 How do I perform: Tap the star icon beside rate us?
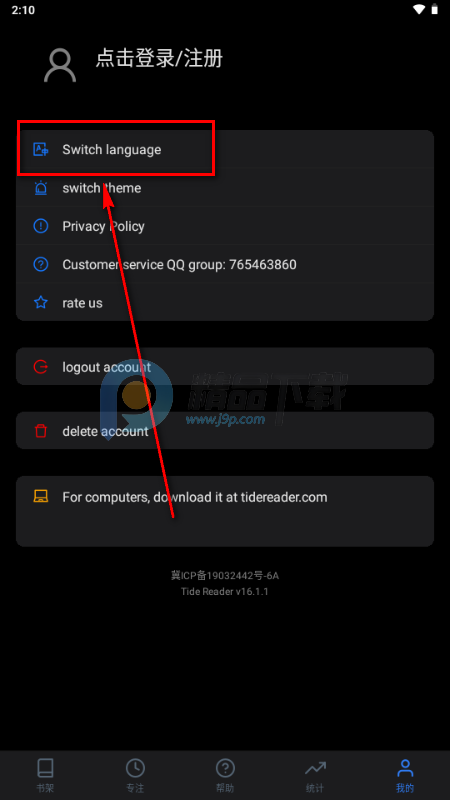(40, 303)
